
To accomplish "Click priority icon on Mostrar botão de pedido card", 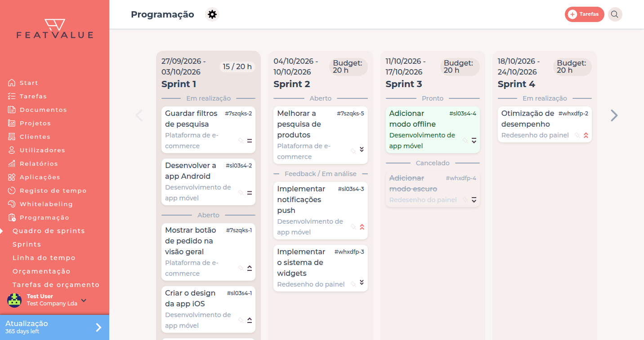I will coord(250,268).
